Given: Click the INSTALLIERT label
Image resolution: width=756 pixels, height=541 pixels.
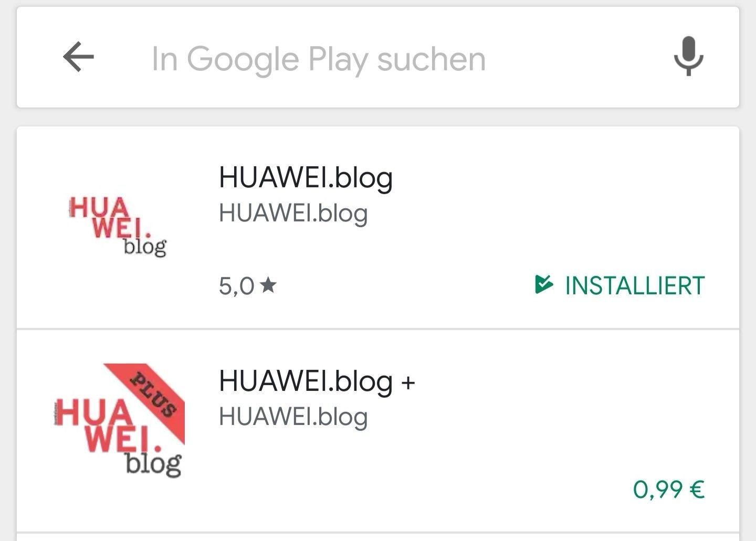Looking at the screenshot, I should [634, 286].
